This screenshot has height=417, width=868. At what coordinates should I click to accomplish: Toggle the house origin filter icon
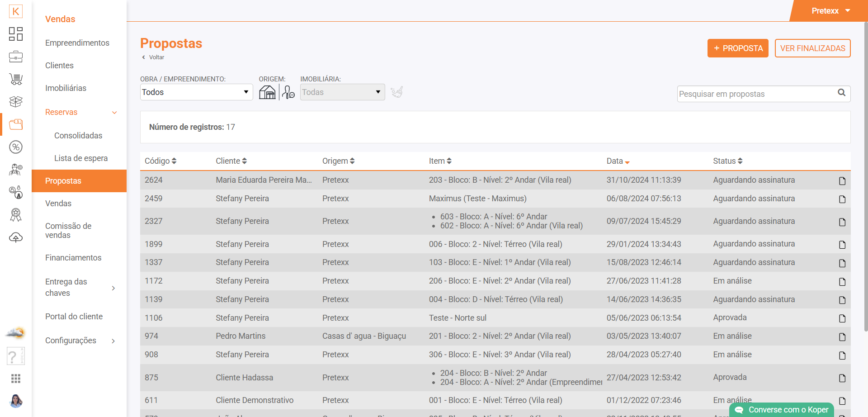tap(267, 92)
